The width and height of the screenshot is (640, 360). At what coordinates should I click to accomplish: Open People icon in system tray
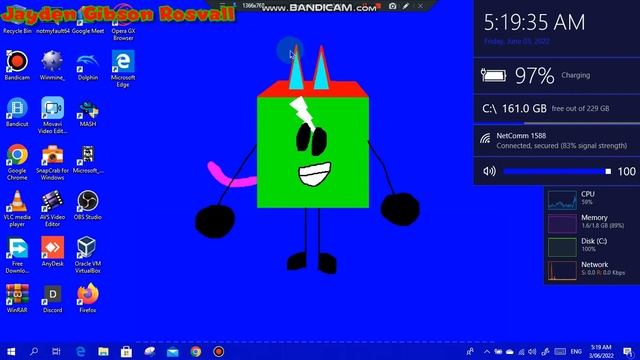[471, 351]
